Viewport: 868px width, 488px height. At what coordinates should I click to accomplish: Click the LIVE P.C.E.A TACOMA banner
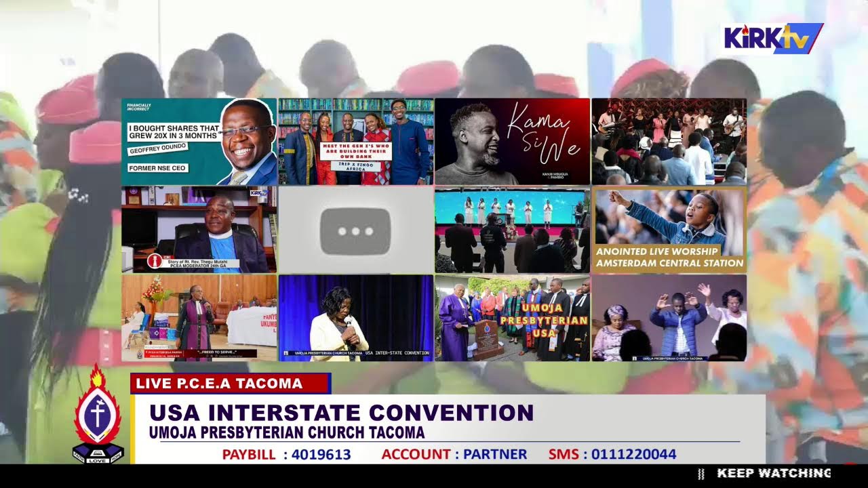click(x=230, y=384)
